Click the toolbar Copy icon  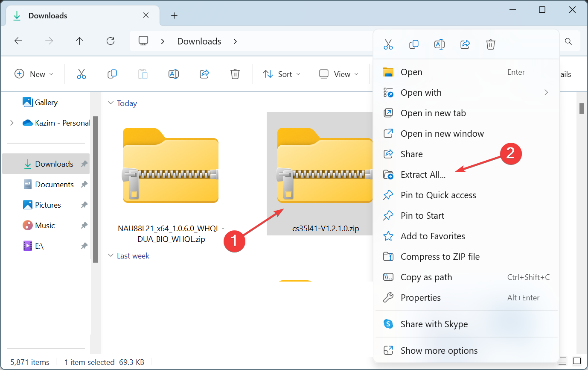[112, 74]
